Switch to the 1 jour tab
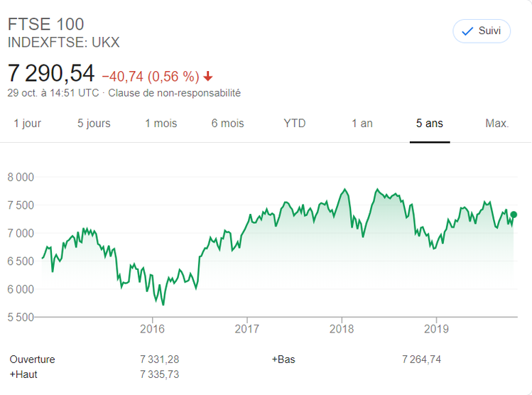 (x=28, y=123)
